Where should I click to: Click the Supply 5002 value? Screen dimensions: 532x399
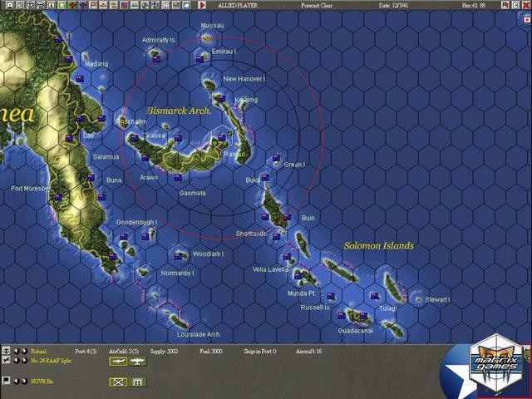tap(164, 351)
